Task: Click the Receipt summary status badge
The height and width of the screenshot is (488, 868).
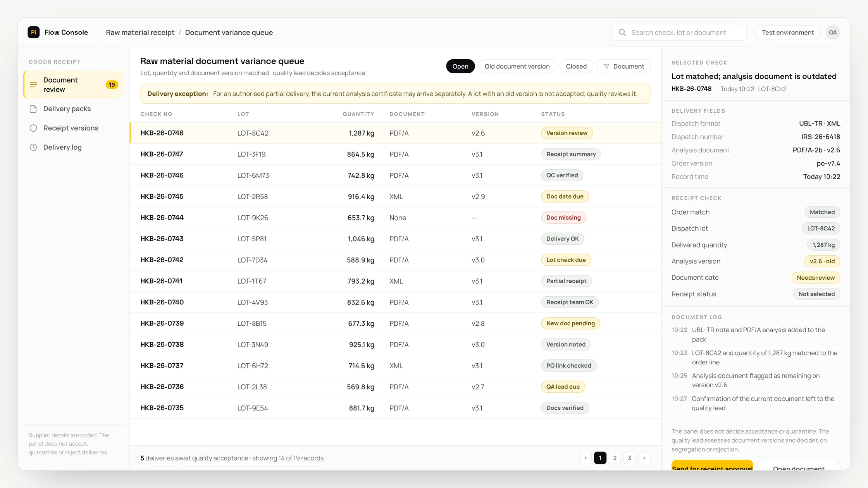Action: point(571,154)
